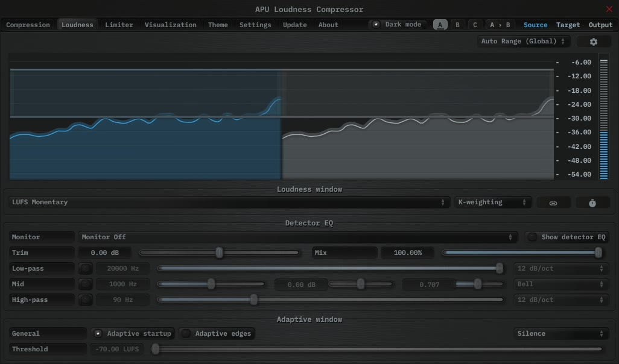The image size is (619, 364).
Task: Switch to the Limiter tab
Action: pos(119,25)
